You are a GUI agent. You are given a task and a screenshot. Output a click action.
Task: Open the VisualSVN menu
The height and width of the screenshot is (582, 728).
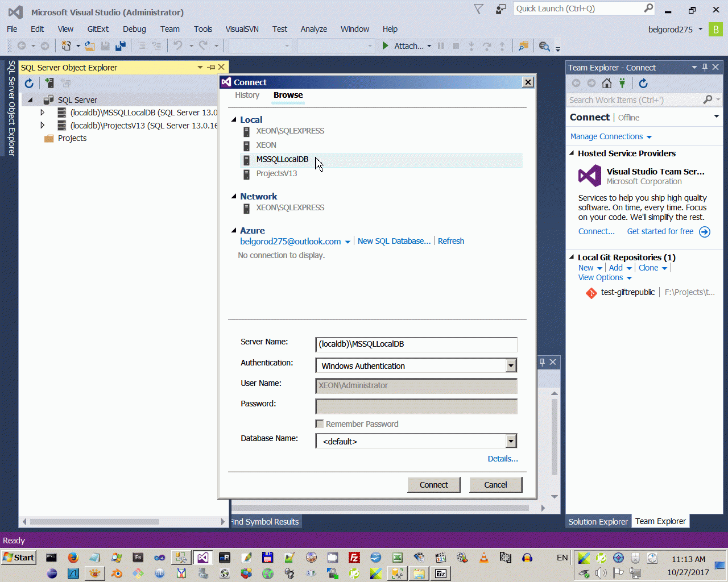click(242, 29)
